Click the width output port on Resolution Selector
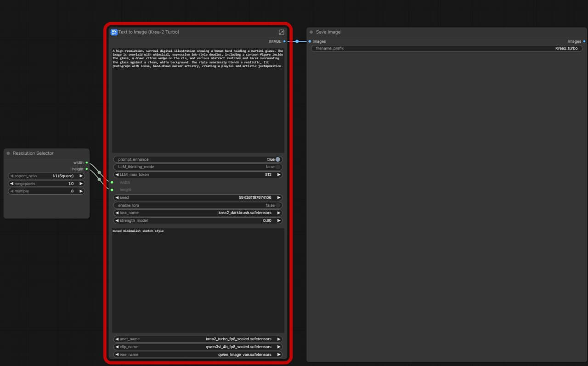Image resolution: width=588 pixels, height=366 pixels. click(86, 163)
